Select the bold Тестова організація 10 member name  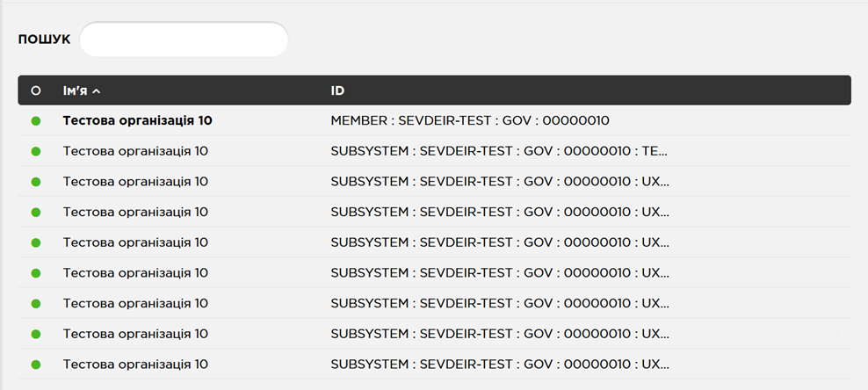(137, 120)
